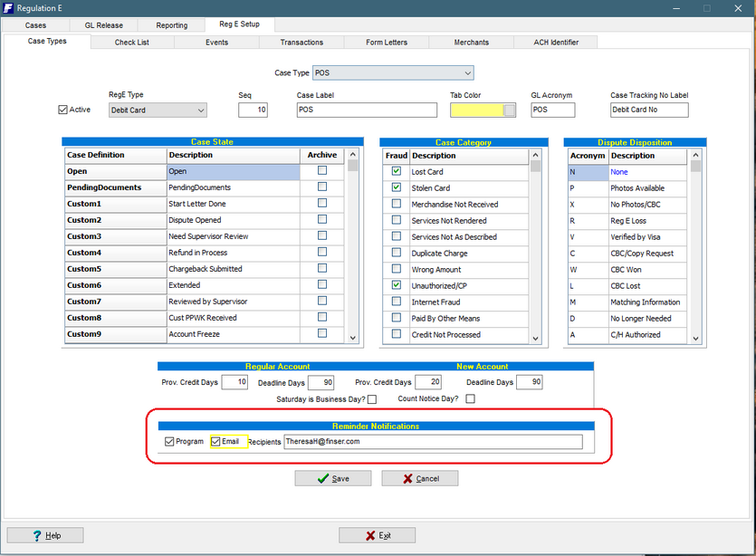This screenshot has width=756, height=556.
Task: Go to the Form Letters sub-tab
Action: pos(387,43)
